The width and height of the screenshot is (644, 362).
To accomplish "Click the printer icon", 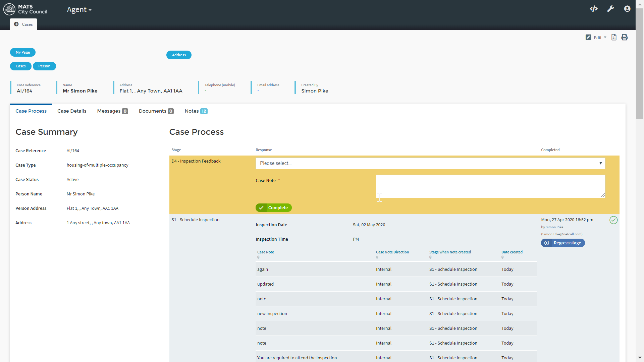I will click(x=624, y=37).
